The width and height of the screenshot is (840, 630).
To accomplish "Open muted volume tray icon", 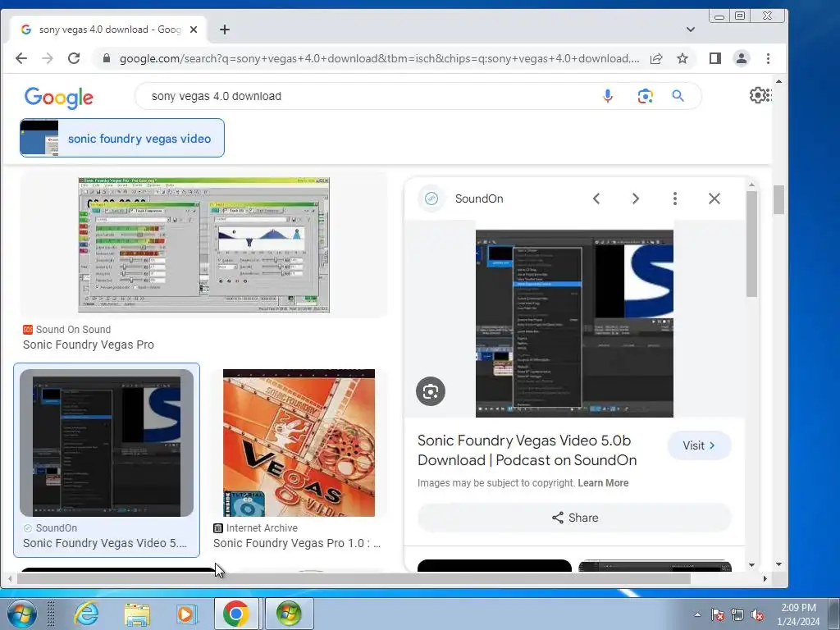I will click(757, 614).
